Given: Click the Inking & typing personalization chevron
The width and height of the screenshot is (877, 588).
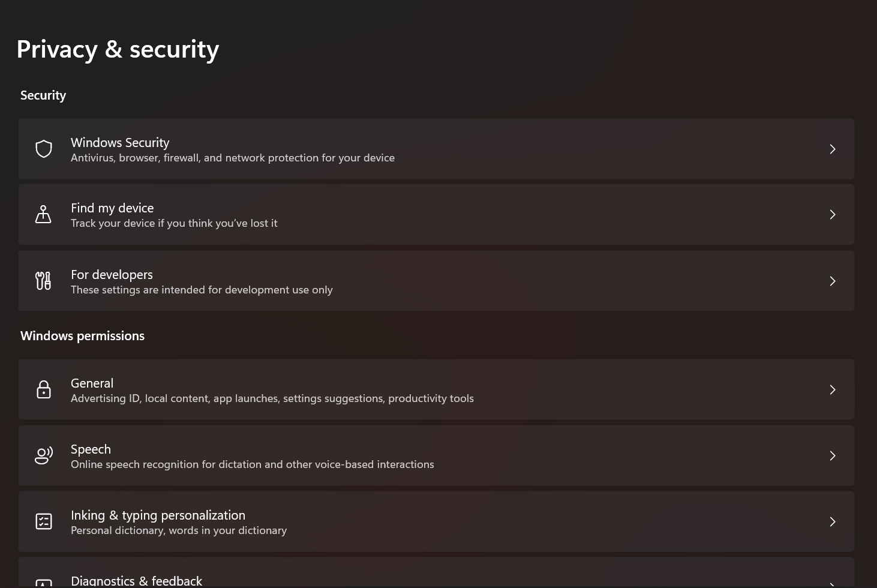Looking at the screenshot, I should [833, 521].
